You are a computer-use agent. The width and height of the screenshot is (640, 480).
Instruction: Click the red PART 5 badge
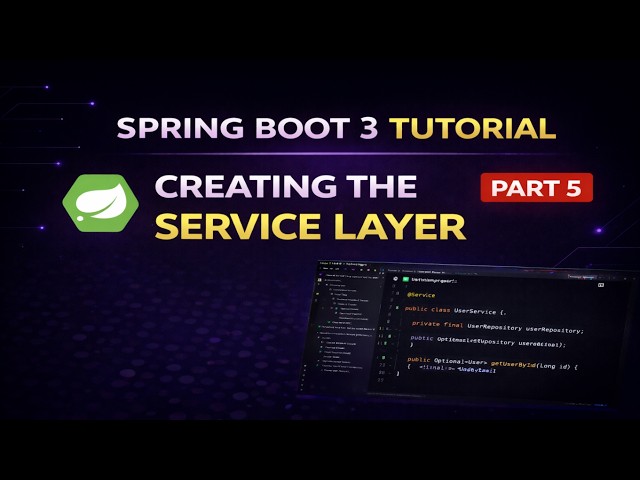point(536,188)
